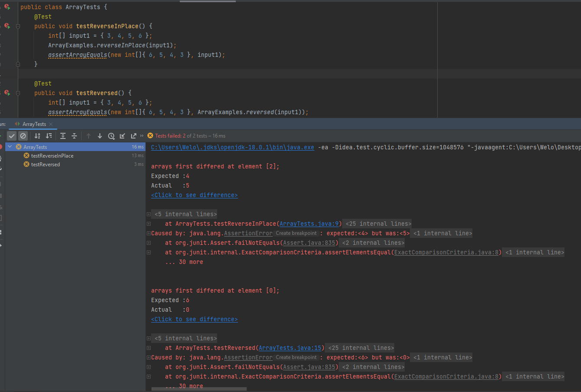581x392 pixels.
Task: Click 'arrays first differed at element [2];' text
Action: [215, 166]
